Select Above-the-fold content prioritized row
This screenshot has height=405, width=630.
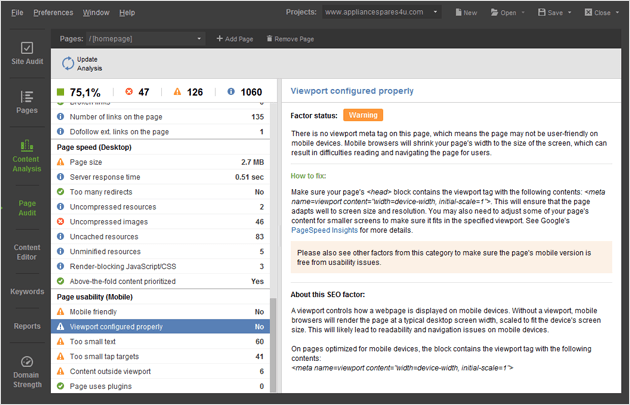160,281
